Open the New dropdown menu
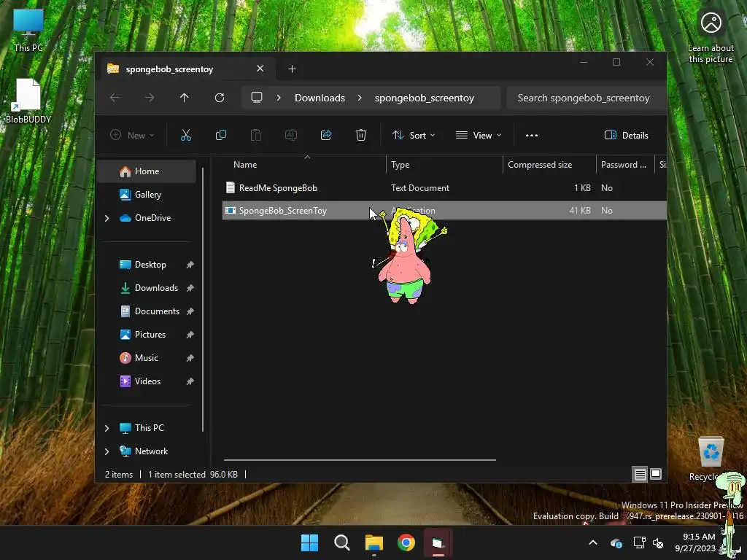747x560 pixels. click(132, 135)
